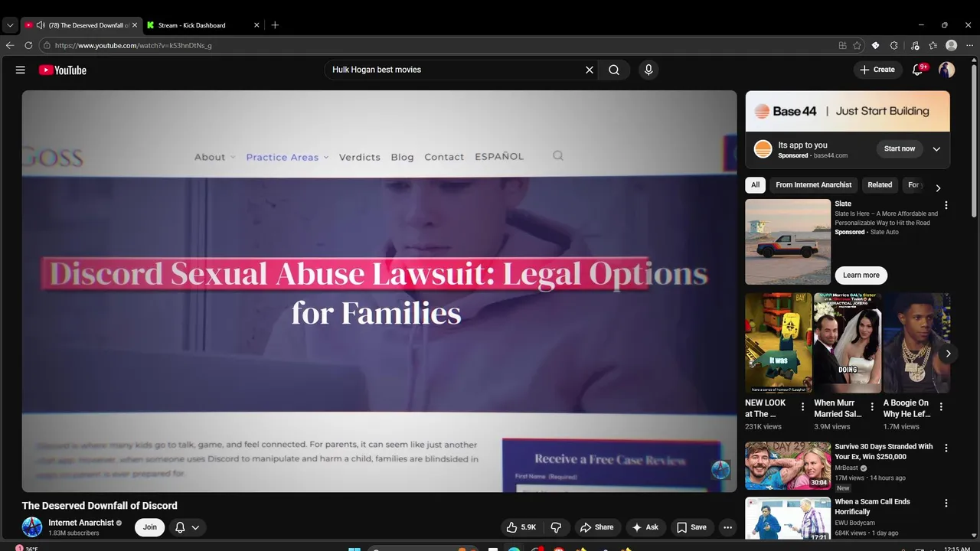Image resolution: width=980 pixels, height=551 pixels.
Task: Expand the Base44 ad chevron
Action: pos(936,149)
